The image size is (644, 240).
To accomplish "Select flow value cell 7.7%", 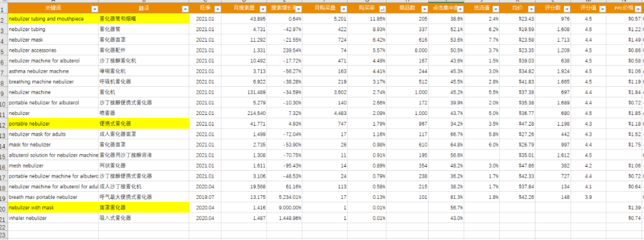I will click(482, 40).
